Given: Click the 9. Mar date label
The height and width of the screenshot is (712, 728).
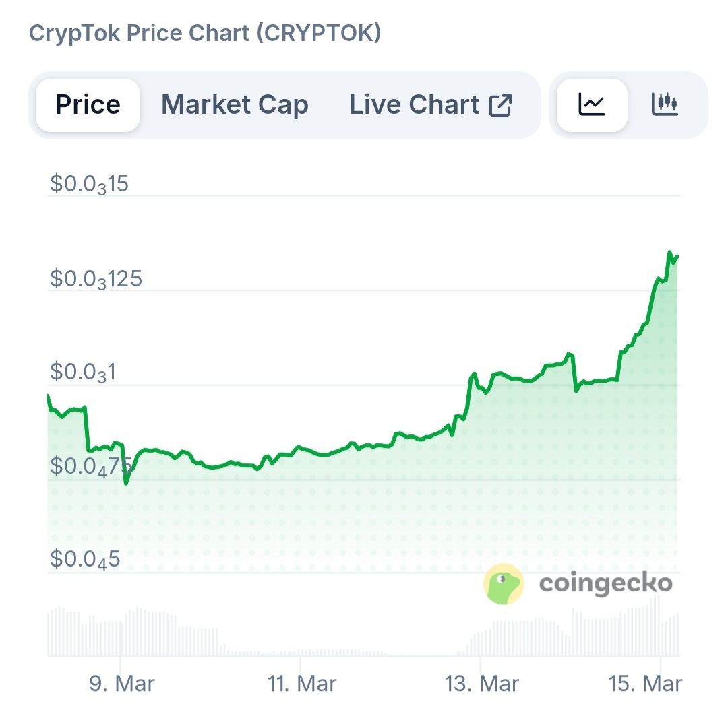Looking at the screenshot, I should pos(122,684).
